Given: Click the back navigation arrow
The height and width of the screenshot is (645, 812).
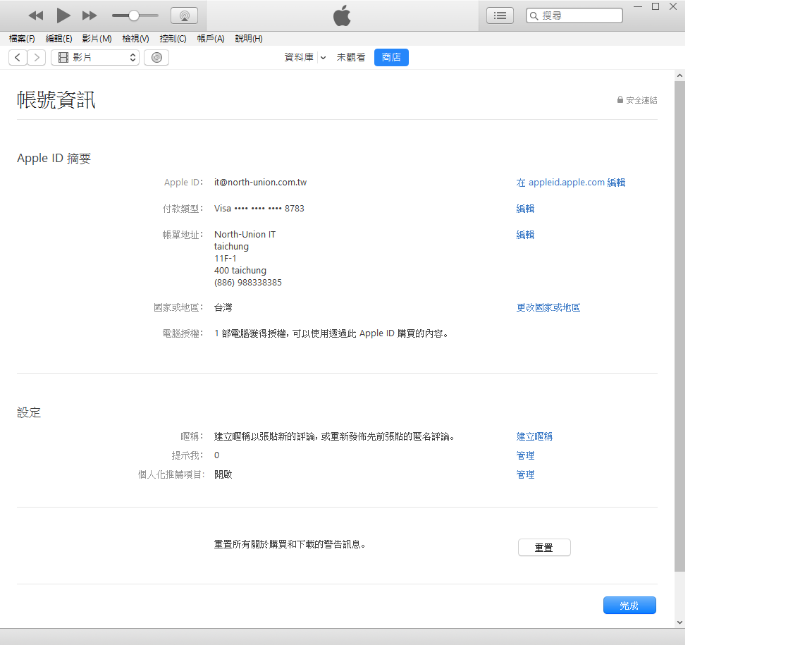Looking at the screenshot, I should tap(18, 58).
